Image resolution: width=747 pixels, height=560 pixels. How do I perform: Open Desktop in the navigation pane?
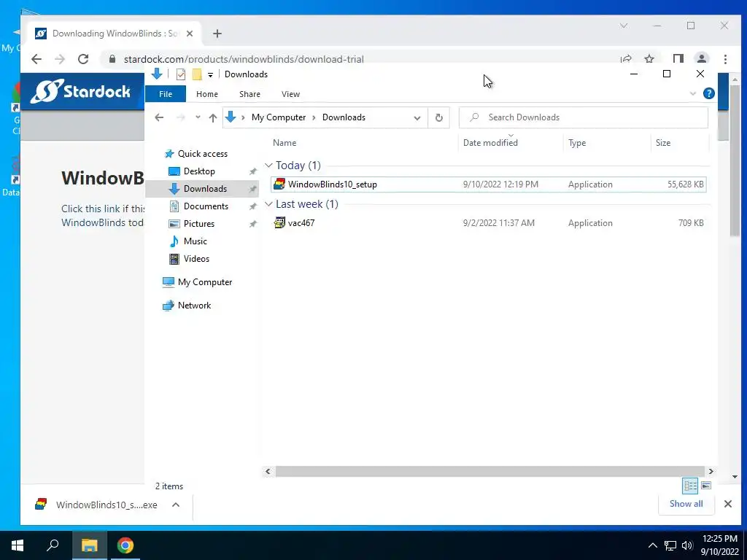click(199, 171)
